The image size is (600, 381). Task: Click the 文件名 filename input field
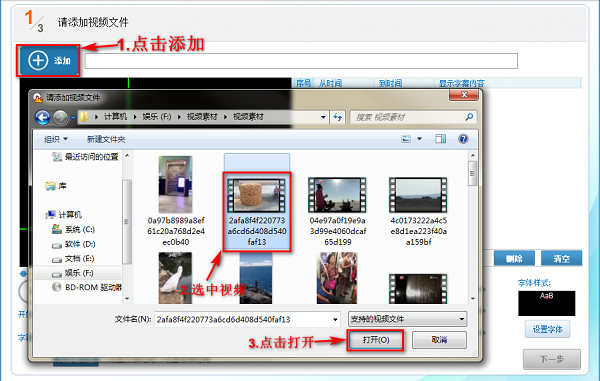pyautogui.click(x=243, y=319)
